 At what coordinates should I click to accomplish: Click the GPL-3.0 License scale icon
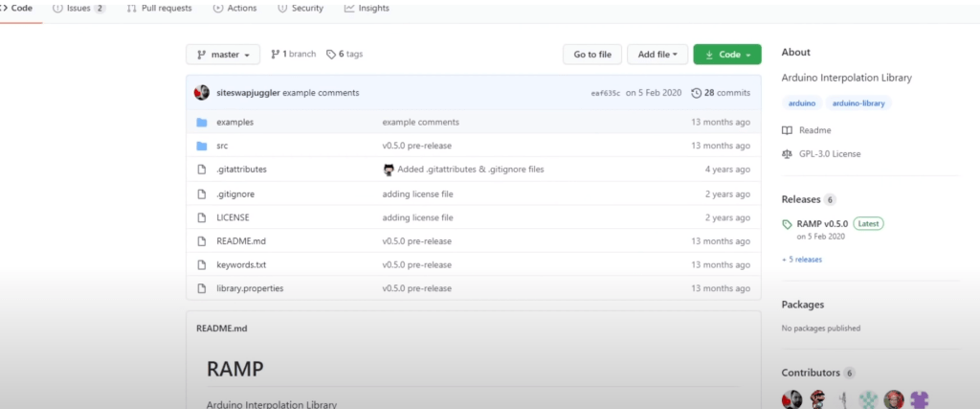coord(787,153)
